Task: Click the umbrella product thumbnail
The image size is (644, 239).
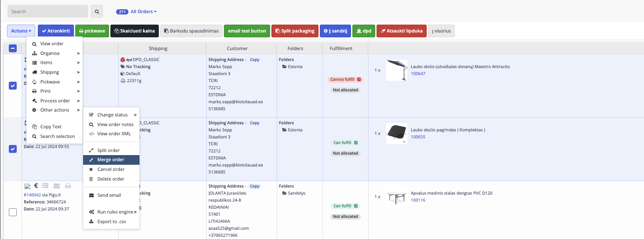Action: coord(396,70)
